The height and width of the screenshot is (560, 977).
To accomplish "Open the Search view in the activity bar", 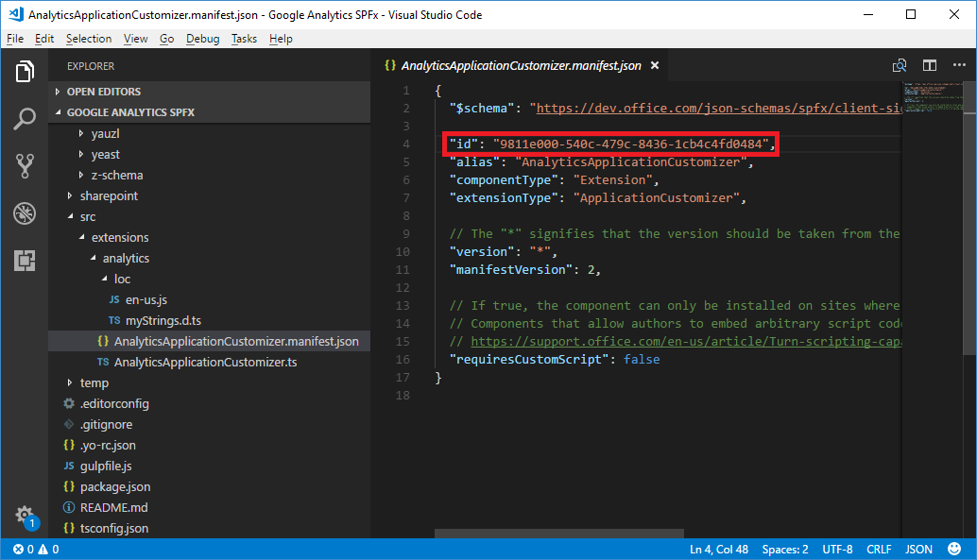I will (25, 118).
